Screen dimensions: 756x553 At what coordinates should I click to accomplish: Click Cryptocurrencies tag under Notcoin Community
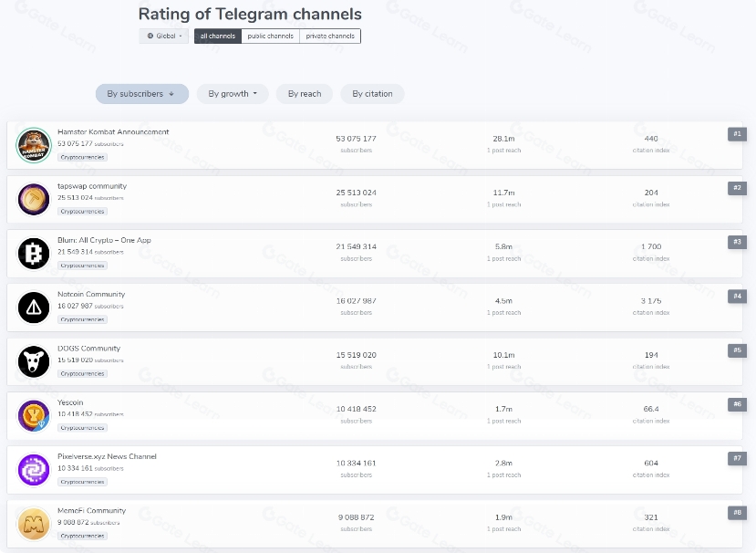pyautogui.click(x=82, y=319)
